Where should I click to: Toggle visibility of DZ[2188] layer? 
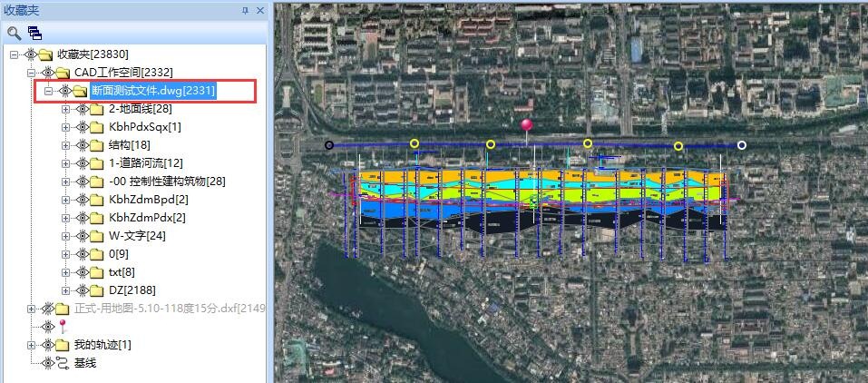pyautogui.click(x=82, y=290)
